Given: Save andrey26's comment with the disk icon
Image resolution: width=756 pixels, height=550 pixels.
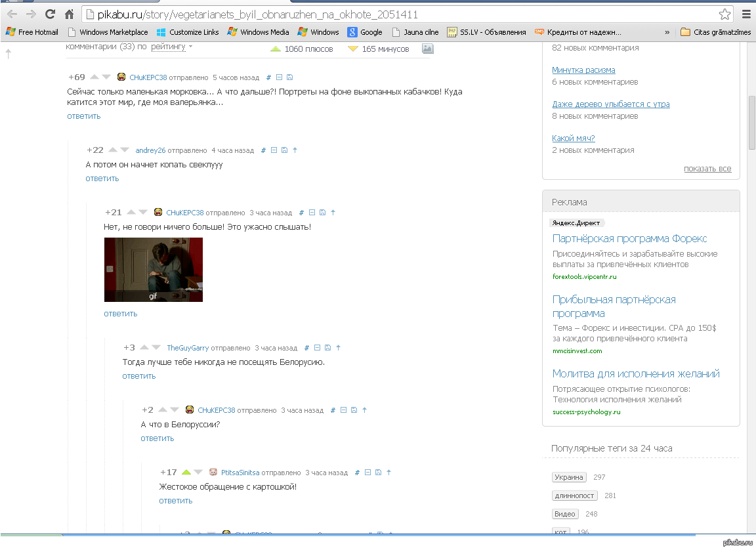Looking at the screenshot, I should (284, 150).
